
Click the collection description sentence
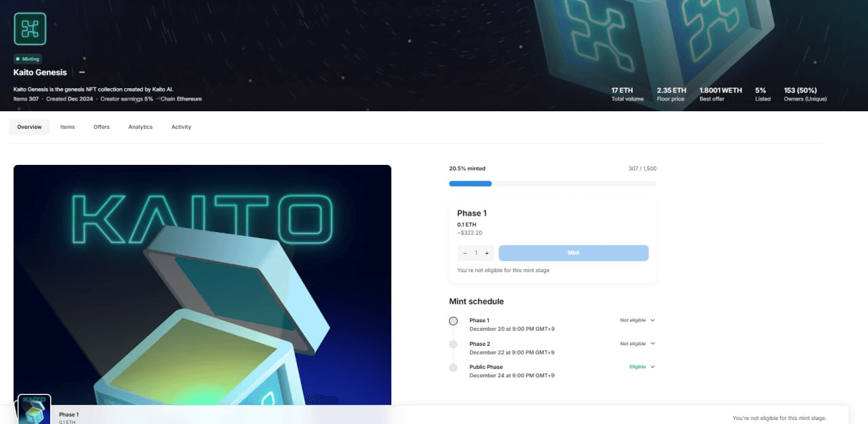click(x=94, y=89)
